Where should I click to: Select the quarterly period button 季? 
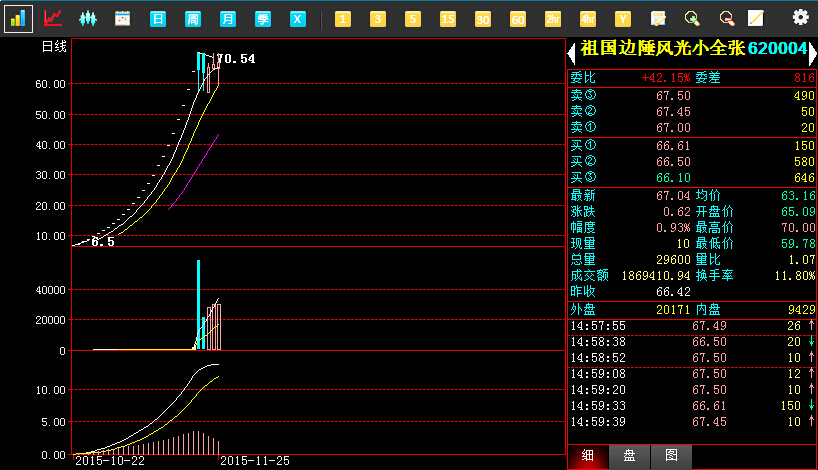point(263,19)
